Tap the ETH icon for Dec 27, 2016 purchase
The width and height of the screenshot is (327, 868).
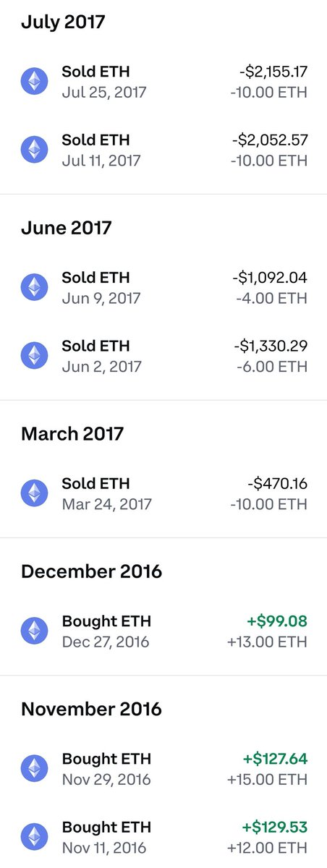tap(34, 631)
